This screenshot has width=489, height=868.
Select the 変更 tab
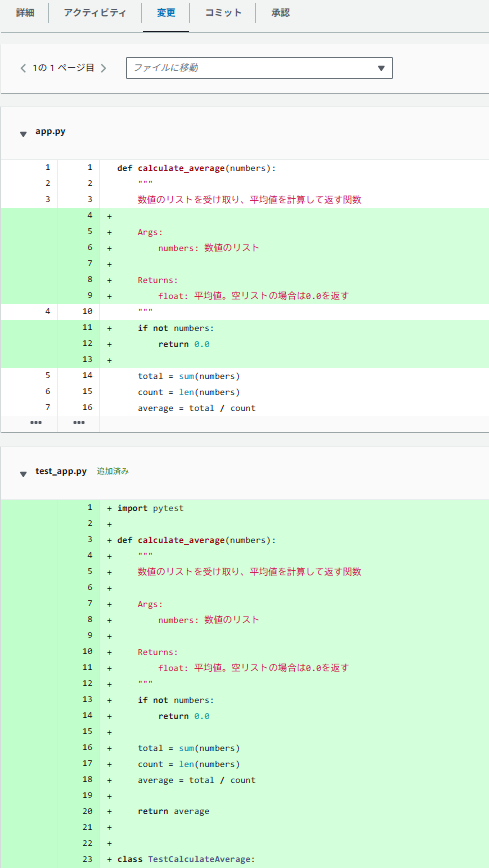[x=166, y=13]
